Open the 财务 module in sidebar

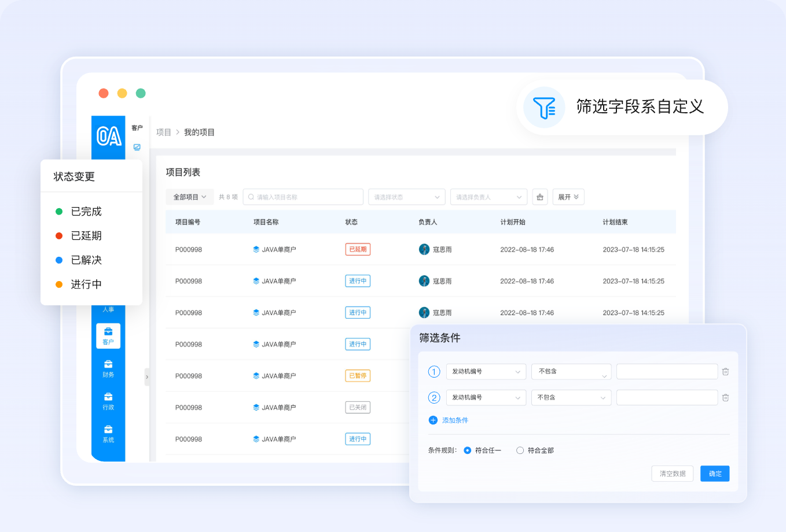click(108, 368)
